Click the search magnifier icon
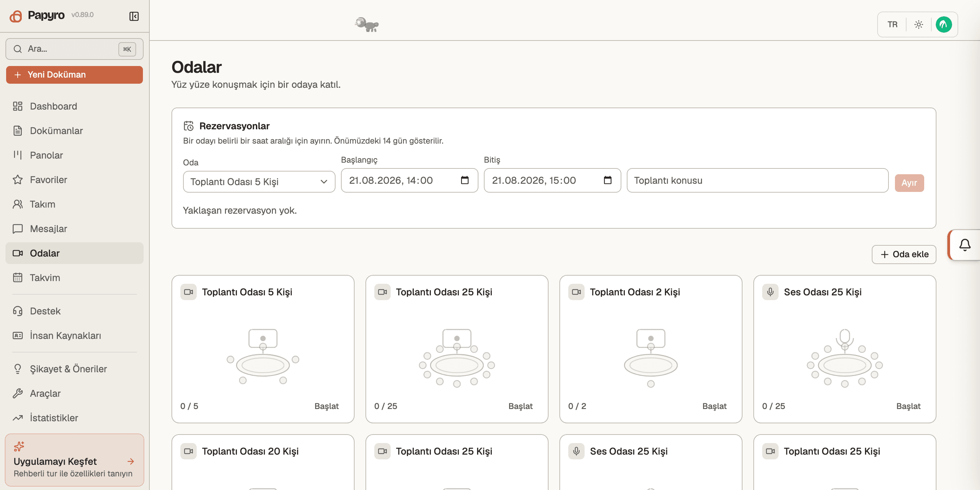Viewport: 980px width, 490px height. (x=17, y=49)
